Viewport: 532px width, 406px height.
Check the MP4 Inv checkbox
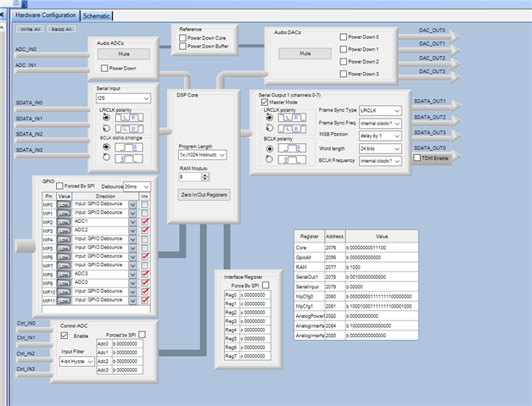(x=145, y=239)
